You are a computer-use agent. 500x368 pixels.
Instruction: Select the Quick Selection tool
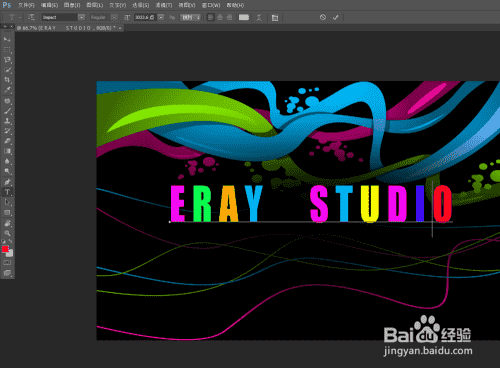click(7, 70)
